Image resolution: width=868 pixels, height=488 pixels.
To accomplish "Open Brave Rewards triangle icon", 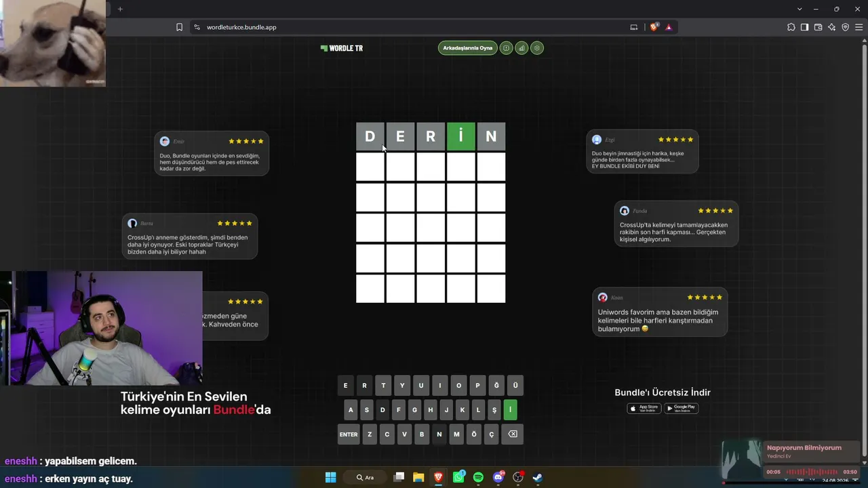I will pyautogui.click(x=669, y=27).
